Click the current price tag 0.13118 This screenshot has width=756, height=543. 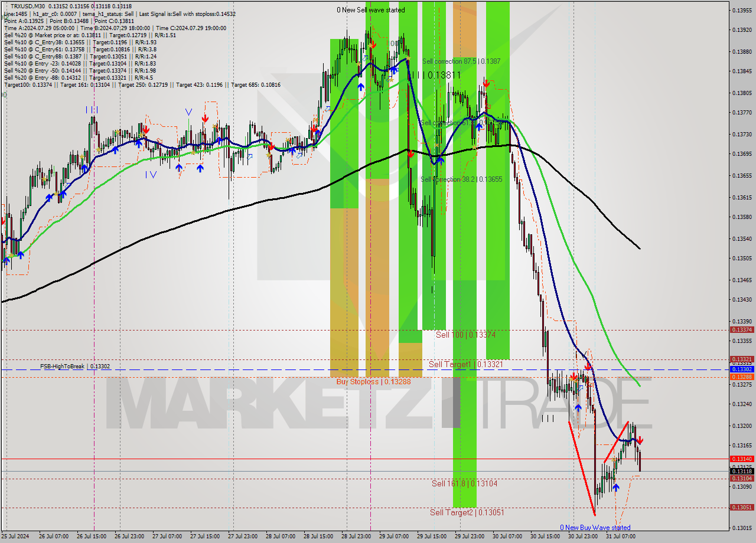[742, 471]
